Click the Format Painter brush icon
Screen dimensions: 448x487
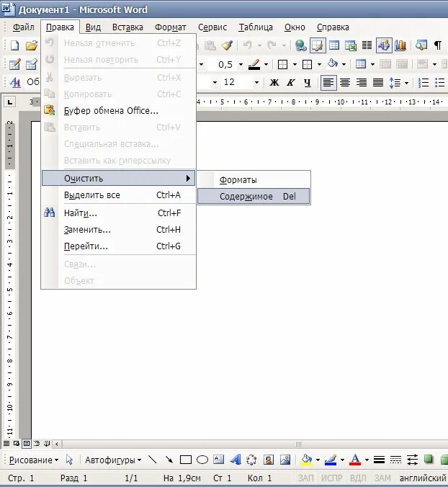pyautogui.click(x=228, y=45)
